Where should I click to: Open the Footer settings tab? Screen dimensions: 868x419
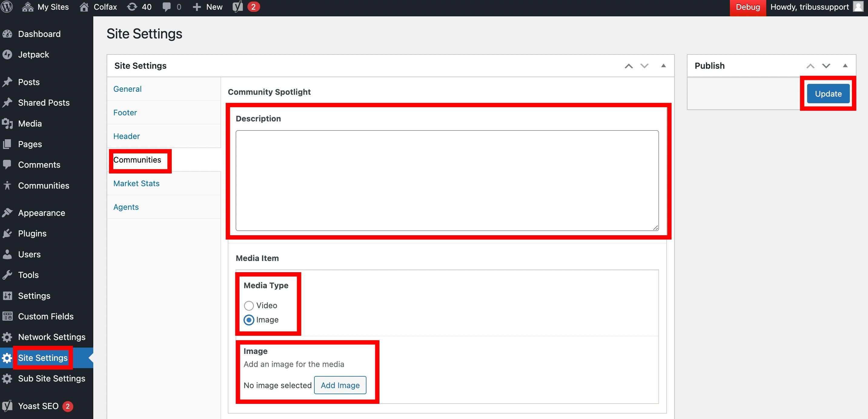[164, 113]
